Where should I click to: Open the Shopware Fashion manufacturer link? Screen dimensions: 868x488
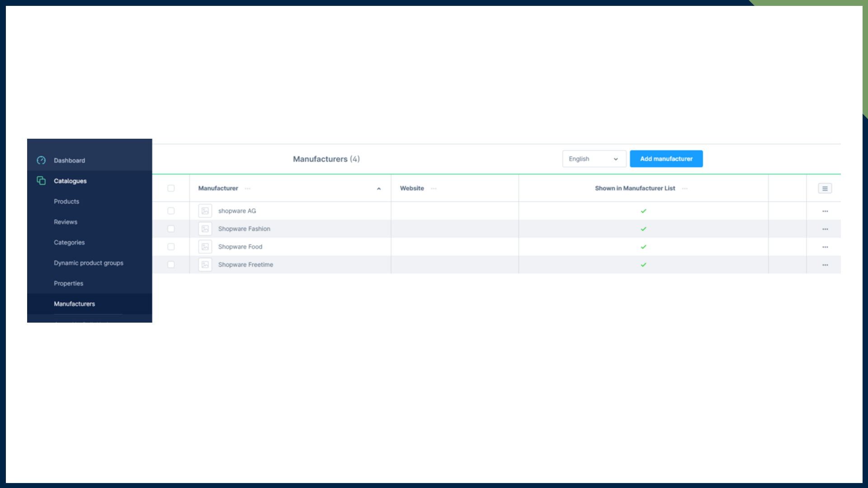244,229
